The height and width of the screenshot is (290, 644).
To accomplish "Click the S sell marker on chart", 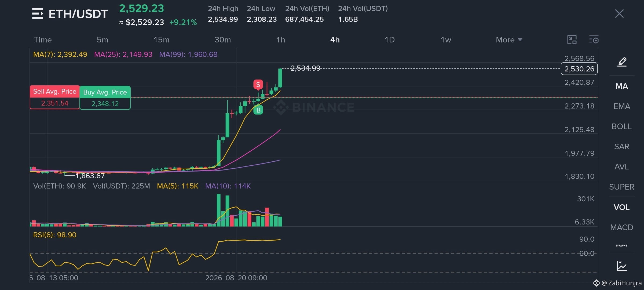I will coord(258,85).
